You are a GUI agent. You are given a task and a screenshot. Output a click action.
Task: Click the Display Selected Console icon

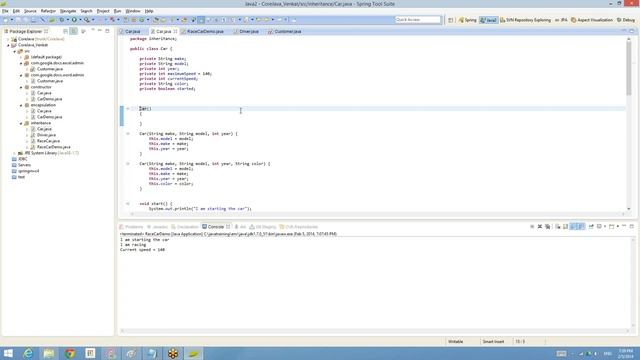click(x=599, y=227)
